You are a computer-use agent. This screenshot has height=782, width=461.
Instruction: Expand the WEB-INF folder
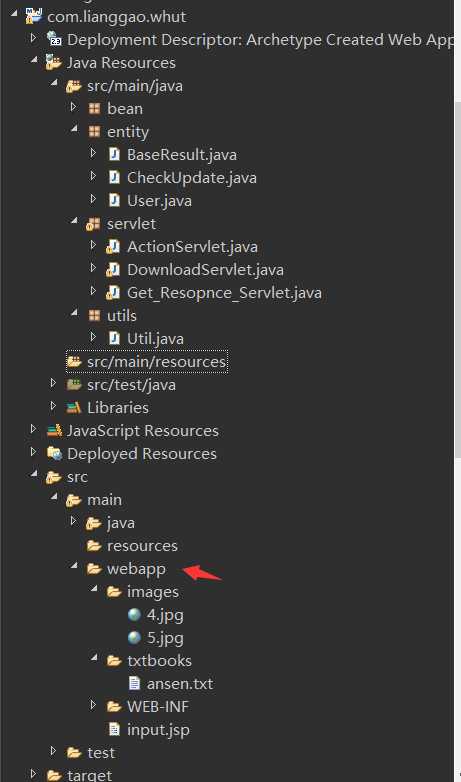(93, 704)
